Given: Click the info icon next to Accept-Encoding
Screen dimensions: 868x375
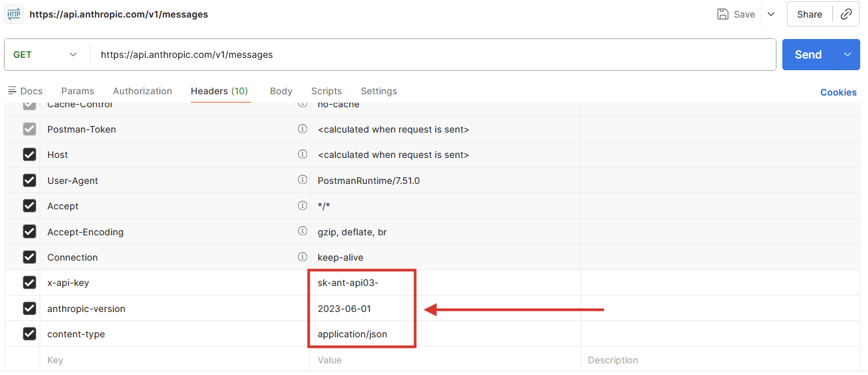Looking at the screenshot, I should (303, 231).
